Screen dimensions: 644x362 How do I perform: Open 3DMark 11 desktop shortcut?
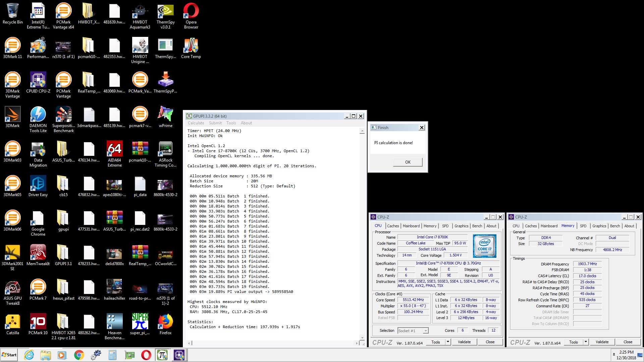[13, 48]
